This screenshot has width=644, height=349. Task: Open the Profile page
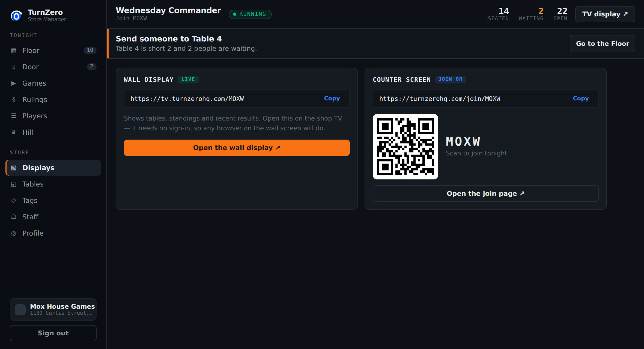click(53, 233)
